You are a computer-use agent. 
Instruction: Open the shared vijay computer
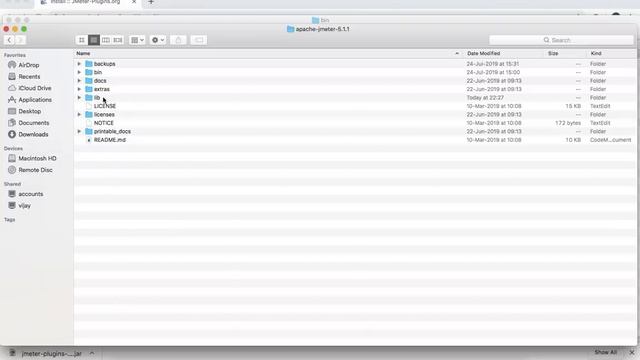[x=24, y=206]
